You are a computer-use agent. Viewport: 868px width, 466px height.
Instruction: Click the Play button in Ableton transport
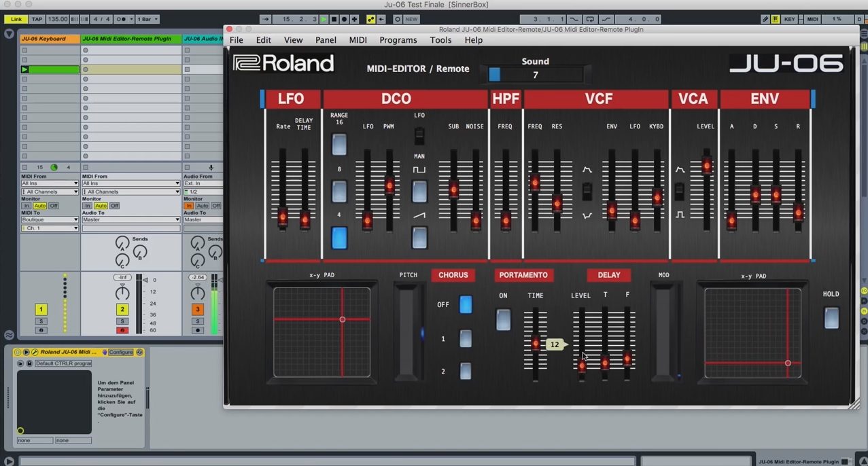pyautogui.click(x=324, y=19)
